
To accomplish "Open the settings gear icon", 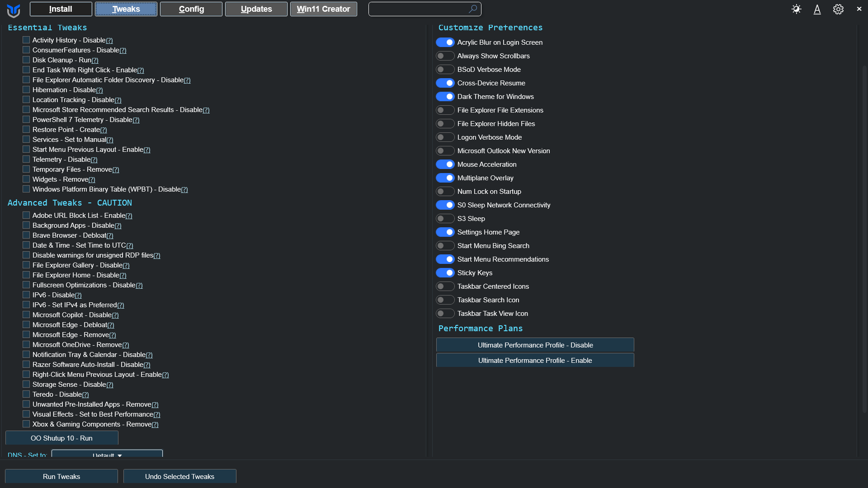I will [838, 9].
